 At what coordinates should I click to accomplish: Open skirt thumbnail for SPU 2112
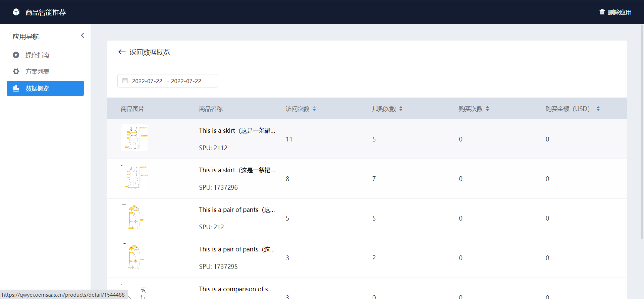tap(134, 138)
